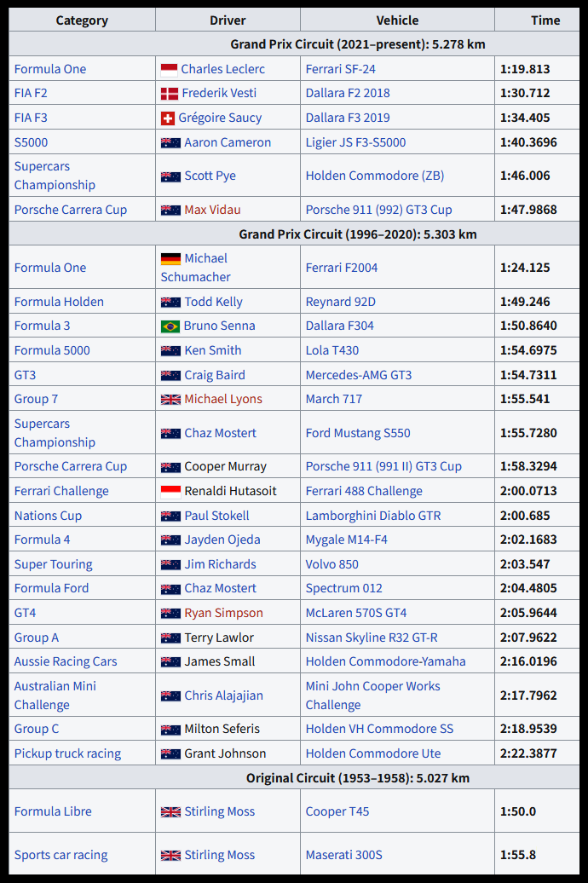Open the Super Touring category link
This screenshot has width=588, height=883.
pos(53,564)
